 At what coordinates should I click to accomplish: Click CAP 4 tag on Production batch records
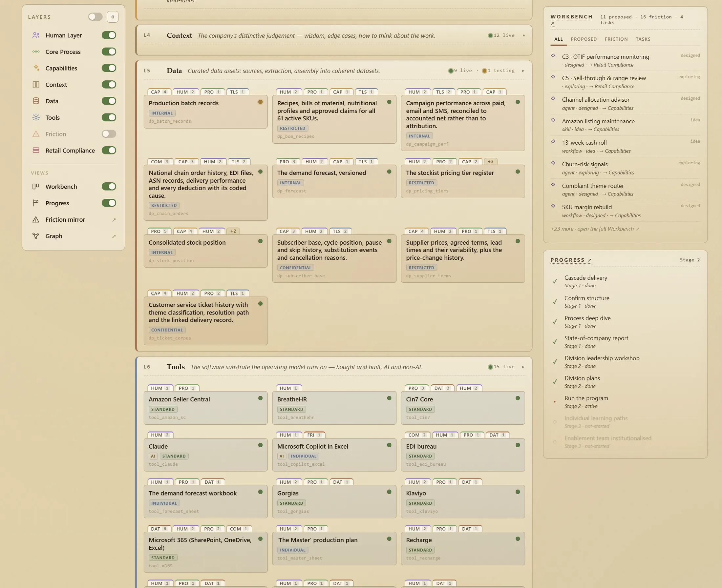159,92
